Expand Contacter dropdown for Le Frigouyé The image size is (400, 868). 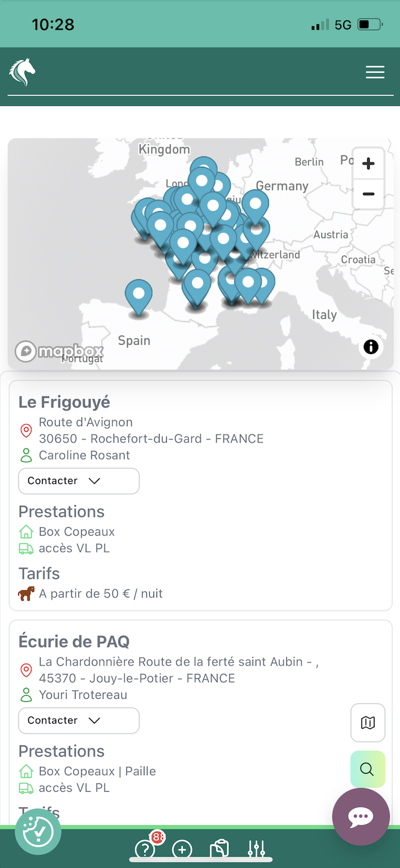point(79,481)
